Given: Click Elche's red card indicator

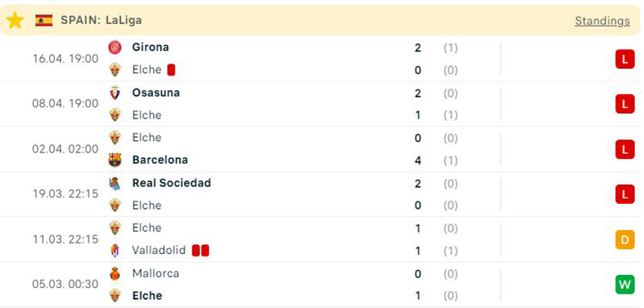Looking at the screenshot, I should [x=171, y=70].
